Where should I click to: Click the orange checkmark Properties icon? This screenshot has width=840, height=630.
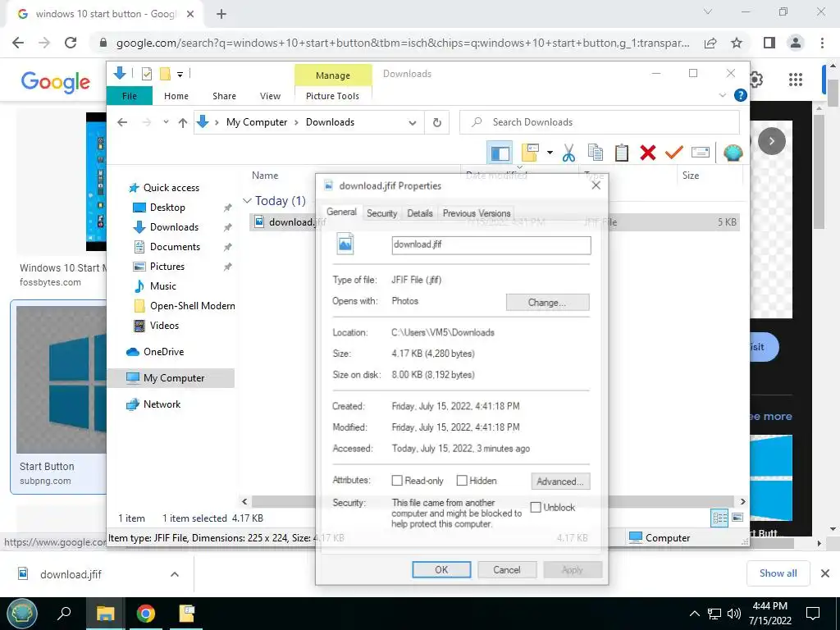pyautogui.click(x=674, y=153)
